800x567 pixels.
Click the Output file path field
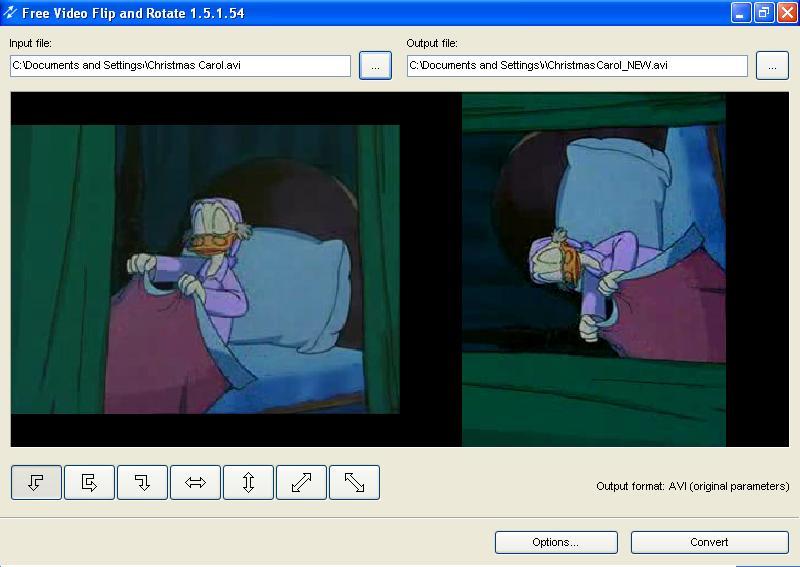point(578,66)
